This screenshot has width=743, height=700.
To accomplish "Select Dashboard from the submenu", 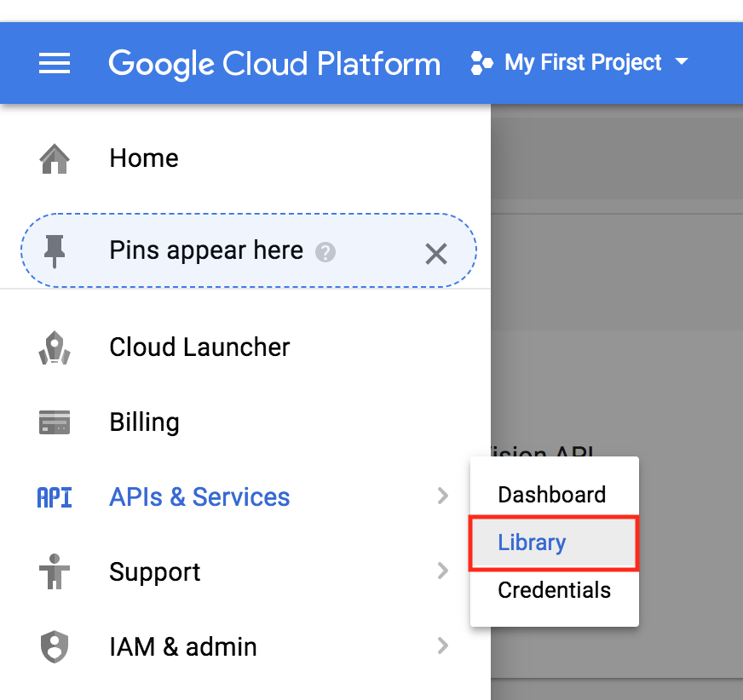I will (552, 495).
